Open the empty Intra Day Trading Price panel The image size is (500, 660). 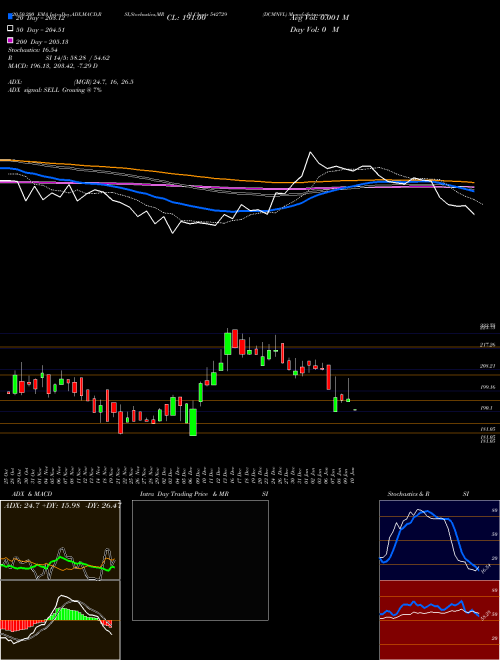pos(200,560)
